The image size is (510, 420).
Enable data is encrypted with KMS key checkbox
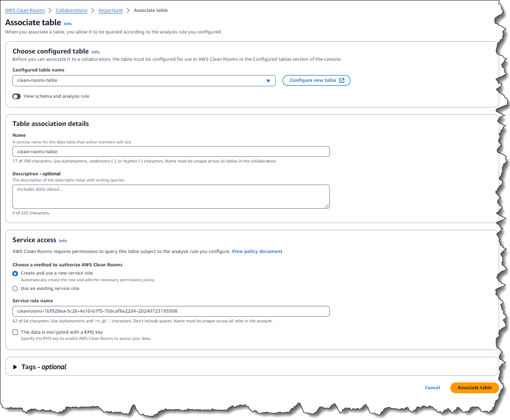click(x=15, y=332)
